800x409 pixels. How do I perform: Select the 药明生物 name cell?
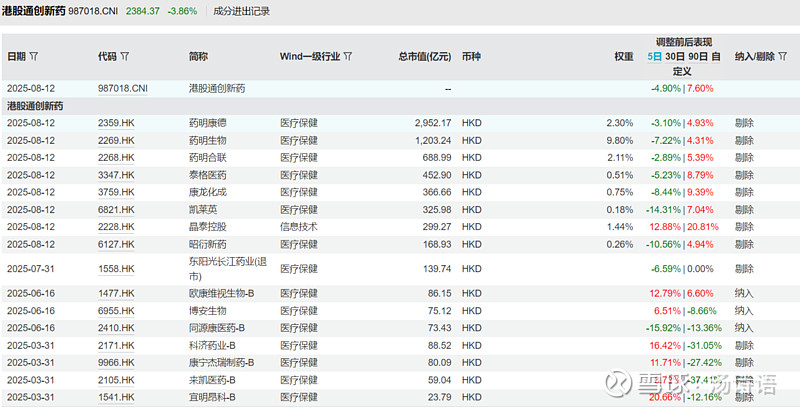[208, 141]
